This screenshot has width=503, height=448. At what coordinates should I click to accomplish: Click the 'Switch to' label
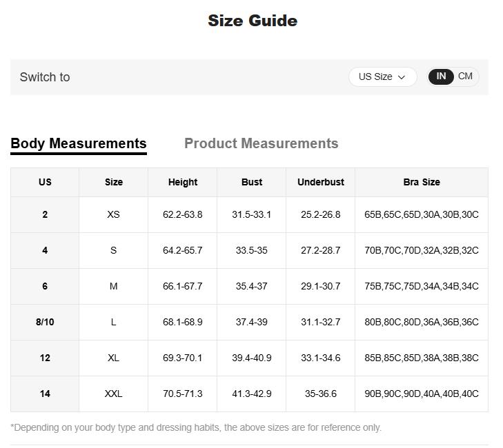tap(45, 77)
